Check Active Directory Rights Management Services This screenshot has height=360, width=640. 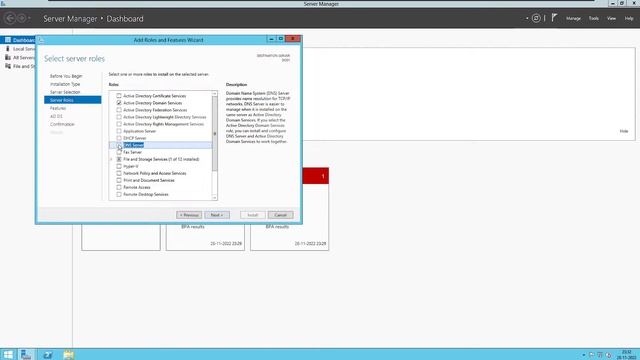point(119,124)
